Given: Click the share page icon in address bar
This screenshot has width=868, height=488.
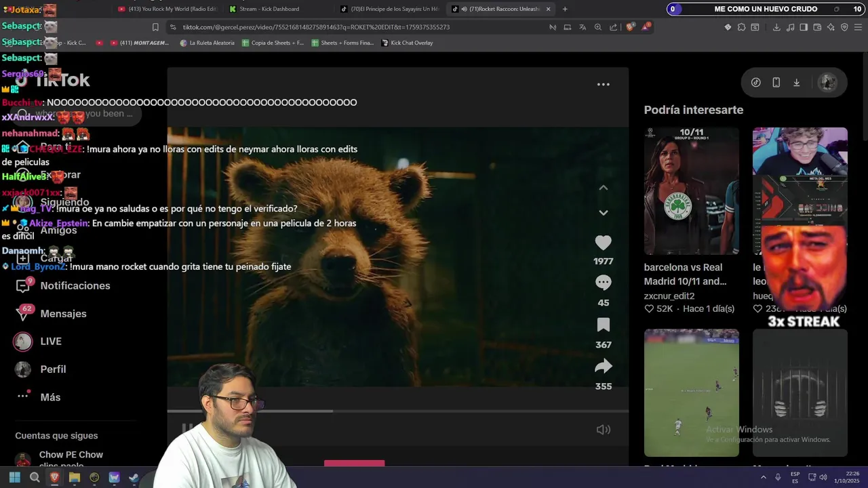Looking at the screenshot, I should tap(614, 27).
